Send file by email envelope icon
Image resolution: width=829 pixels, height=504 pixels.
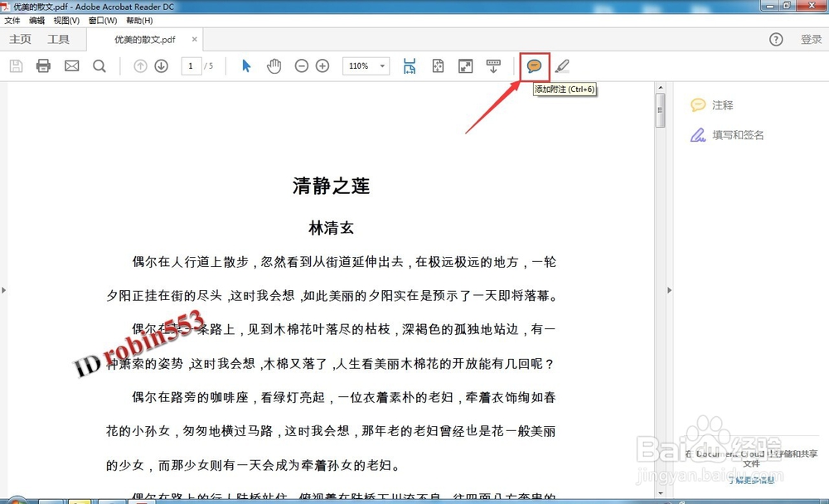[72, 66]
